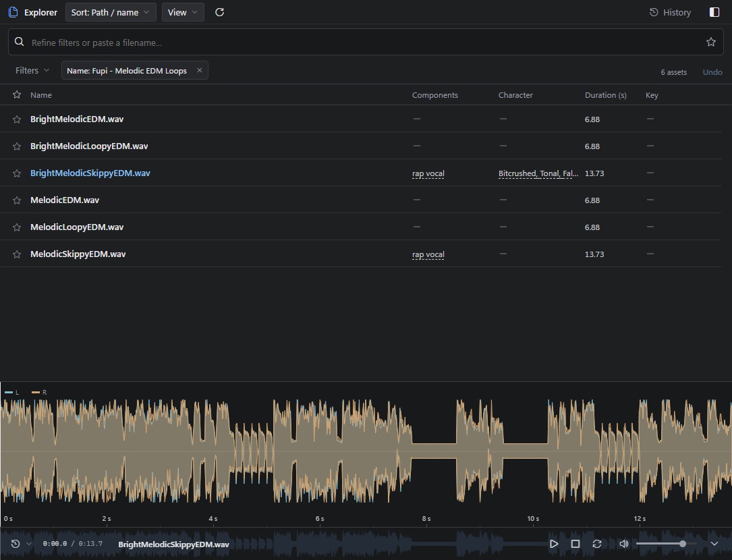Screen dimensions: 732x560
Task: Sort by the Character column header
Action: pos(515,95)
